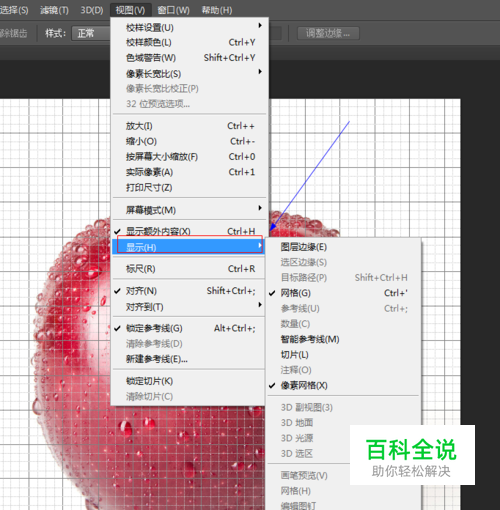Expand the highlighted 显示(H) submenu

pyautogui.click(x=189, y=247)
